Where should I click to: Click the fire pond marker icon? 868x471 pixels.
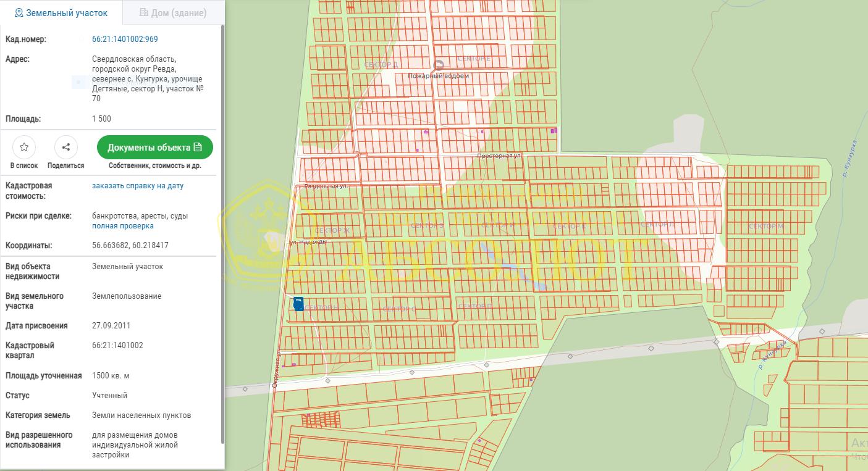(x=439, y=65)
